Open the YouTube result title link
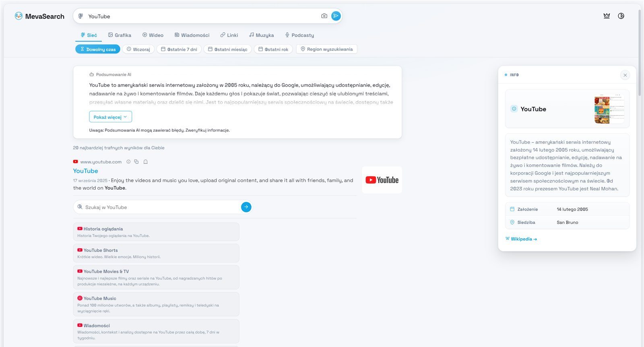 [85, 171]
